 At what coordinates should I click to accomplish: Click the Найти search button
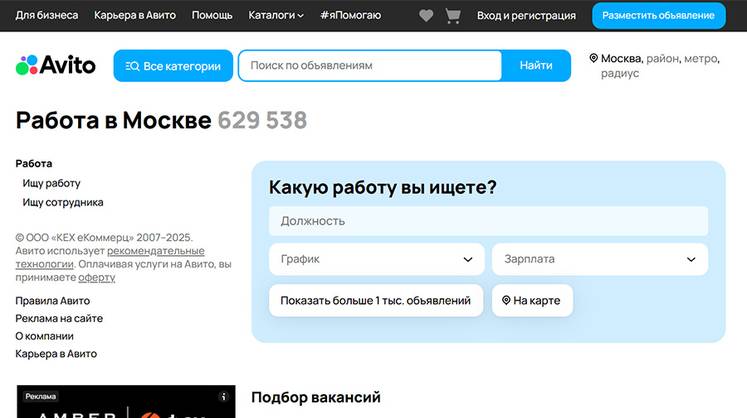tap(536, 65)
